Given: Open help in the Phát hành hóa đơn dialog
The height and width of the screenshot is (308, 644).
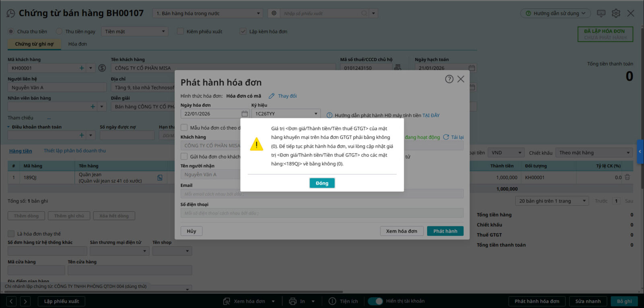Looking at the screenshot, I should pyautogui.click(x=449, y=79).
